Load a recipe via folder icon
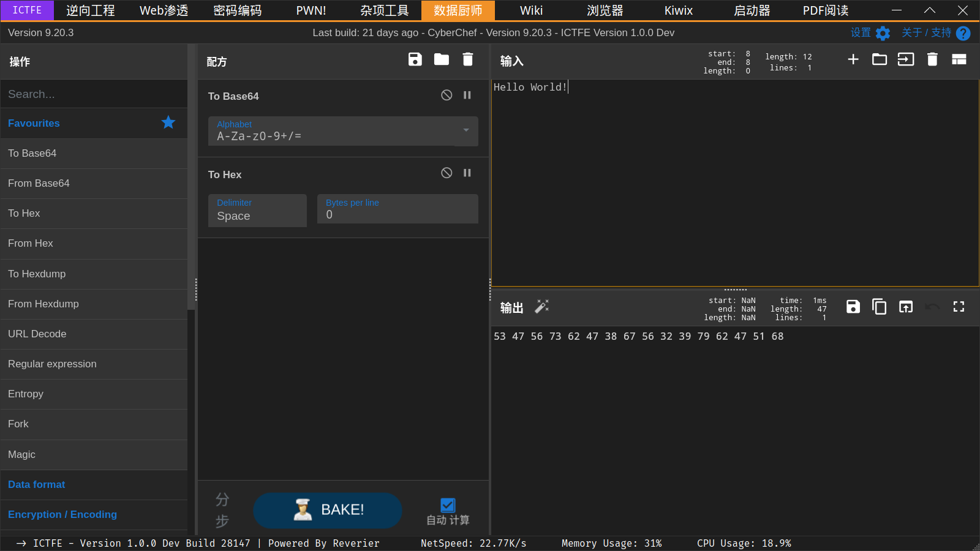 pos(442,59)
